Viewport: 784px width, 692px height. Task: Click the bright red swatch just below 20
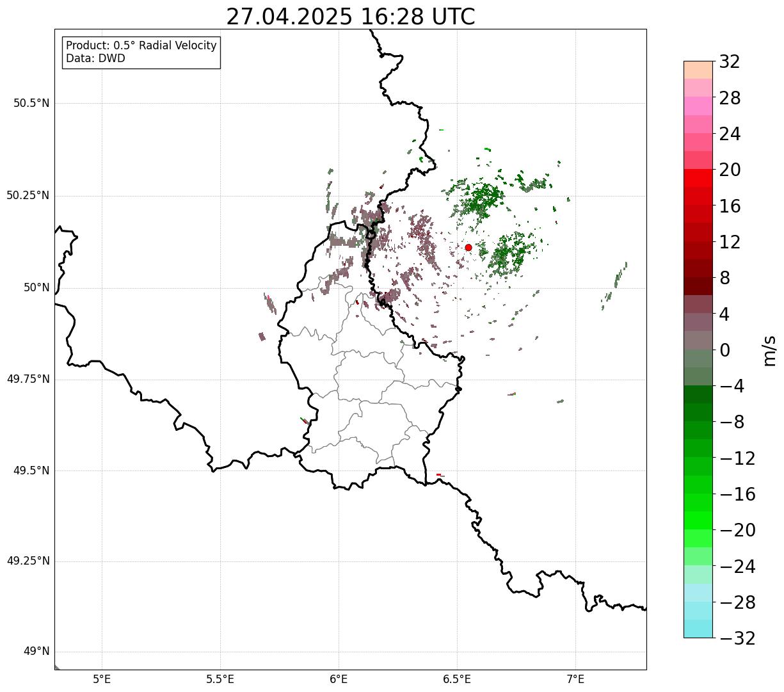click(698, 178)
